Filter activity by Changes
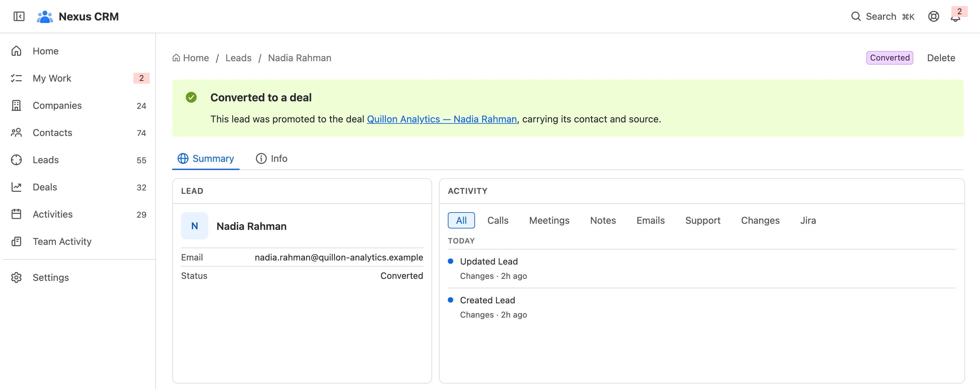The width and height of the screenshot is (980, 389). pos(760,220)
